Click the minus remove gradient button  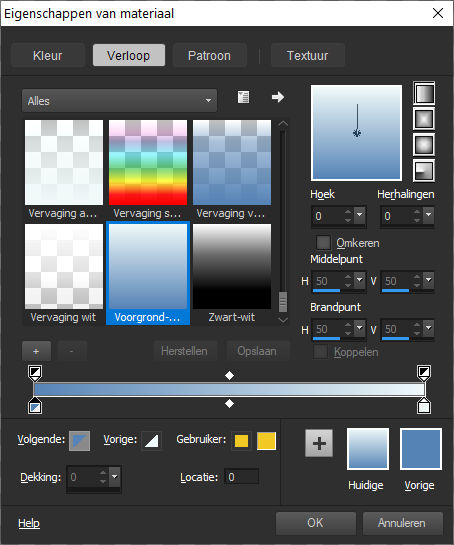(72, 351)
